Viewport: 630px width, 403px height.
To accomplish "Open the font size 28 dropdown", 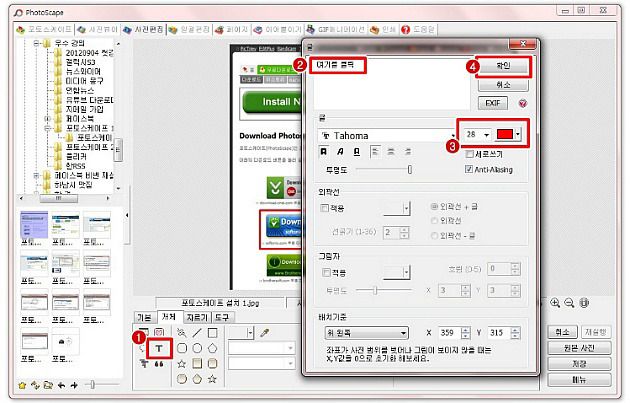I will pos(486,135).
